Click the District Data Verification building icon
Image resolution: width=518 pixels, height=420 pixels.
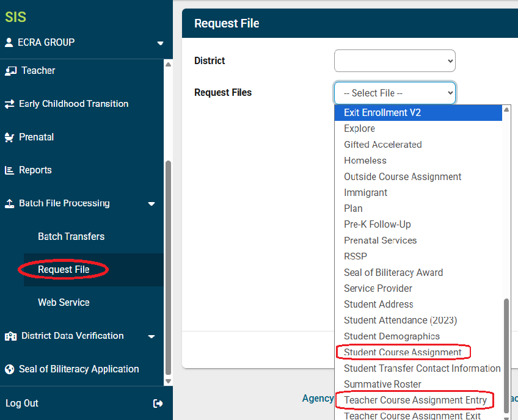(x=10, y=336)
